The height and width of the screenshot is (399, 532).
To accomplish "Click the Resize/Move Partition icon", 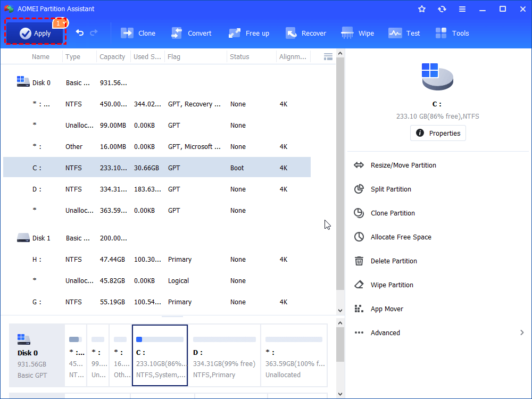I will (x=359, y=165).
